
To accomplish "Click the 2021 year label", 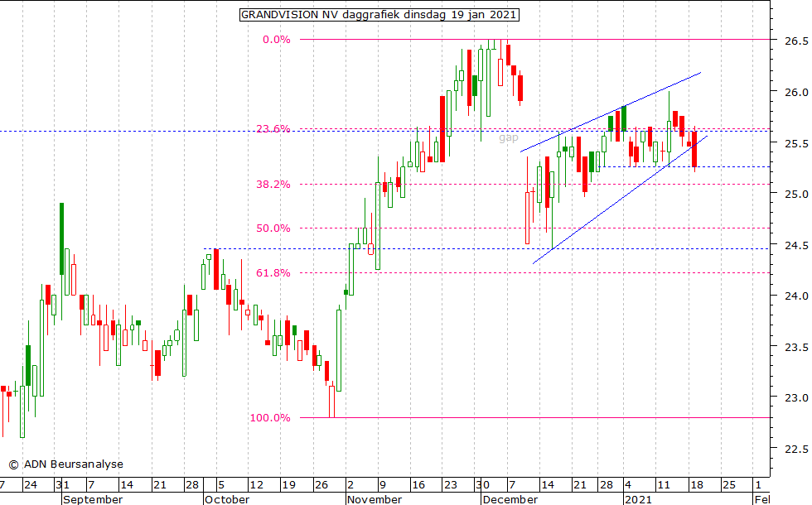I will 638,499.
